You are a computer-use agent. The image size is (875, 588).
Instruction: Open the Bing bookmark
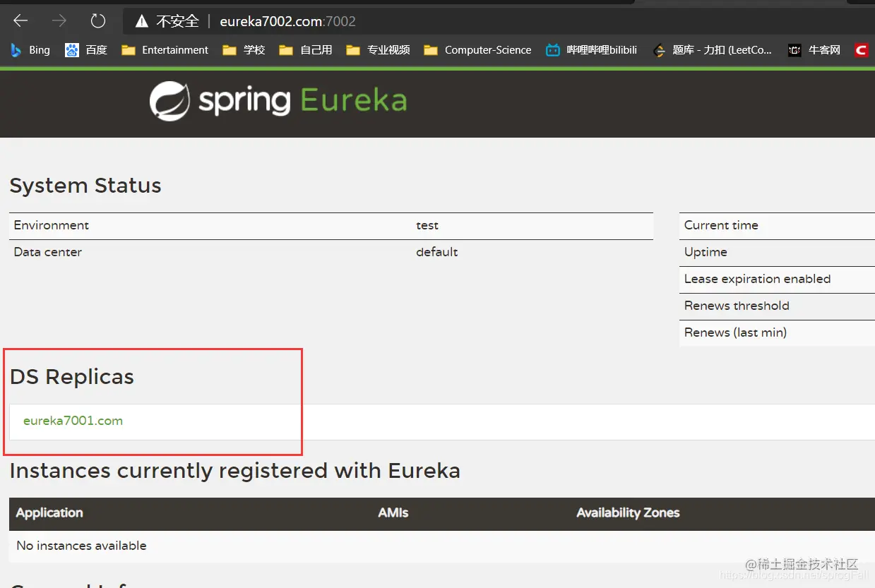click(30, 50)
